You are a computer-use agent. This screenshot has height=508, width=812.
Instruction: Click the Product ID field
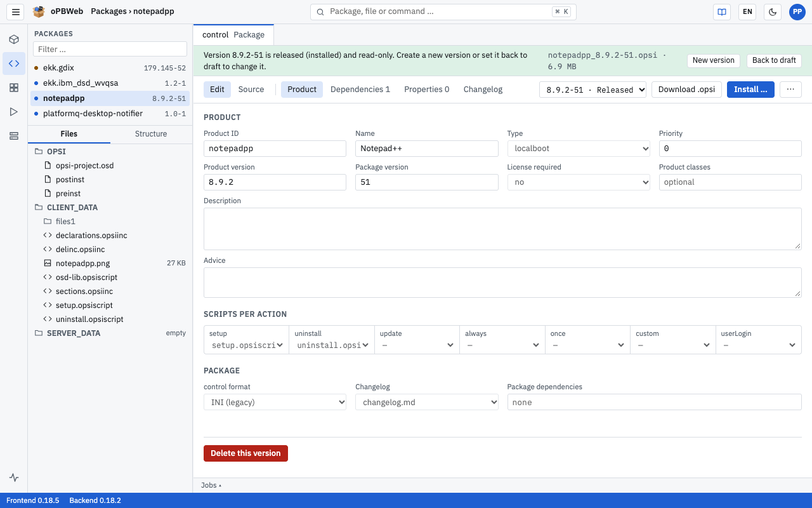click(x=275, y=149)
